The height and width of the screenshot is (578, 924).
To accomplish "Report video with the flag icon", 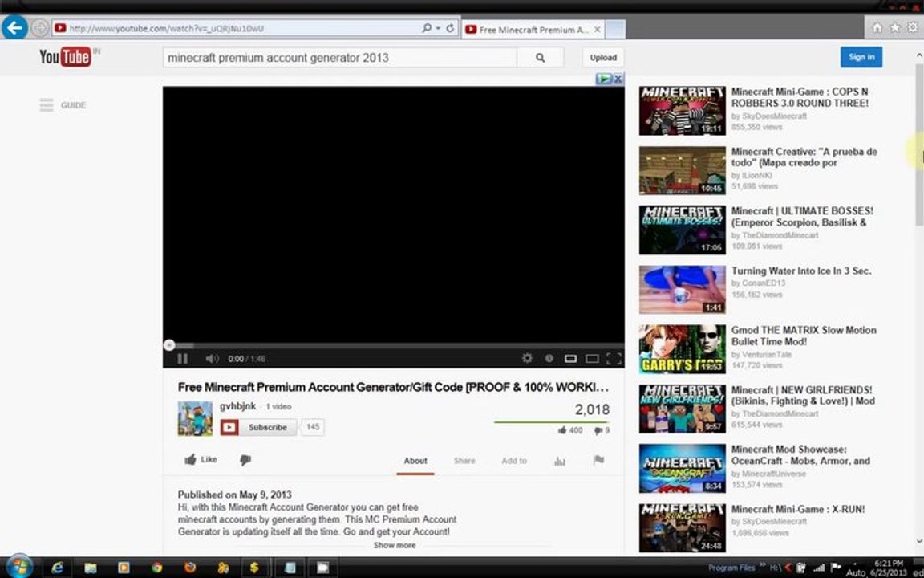I will (x=598, y=460).
